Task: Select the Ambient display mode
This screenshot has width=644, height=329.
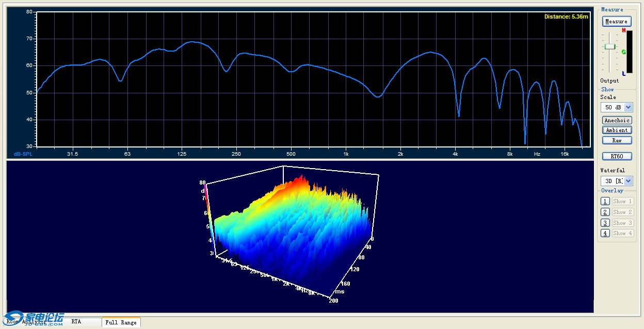Action: [x=617, y=130]
